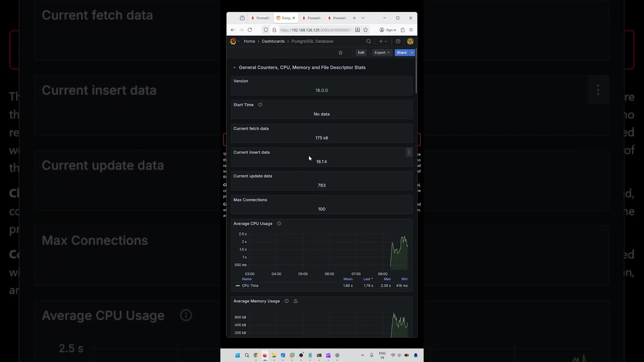Open Grafana search magnifier
Image resolution: width=644 pixels, height=362 pixels.
(x=368, y=41)
